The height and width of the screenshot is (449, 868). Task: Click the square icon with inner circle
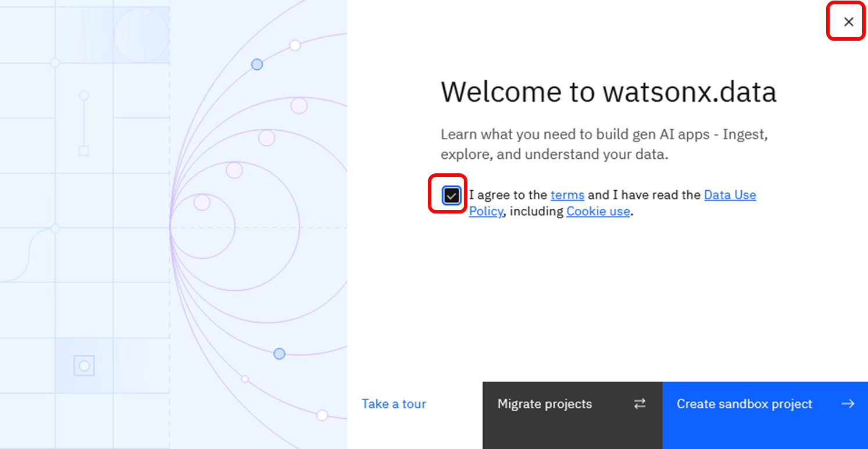click(x=84, y=366)
